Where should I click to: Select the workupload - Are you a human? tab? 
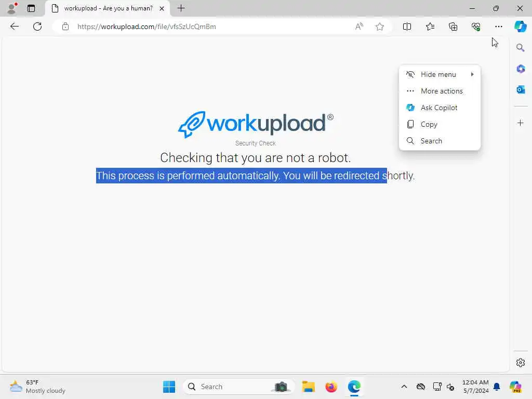[x=108, y=8]
